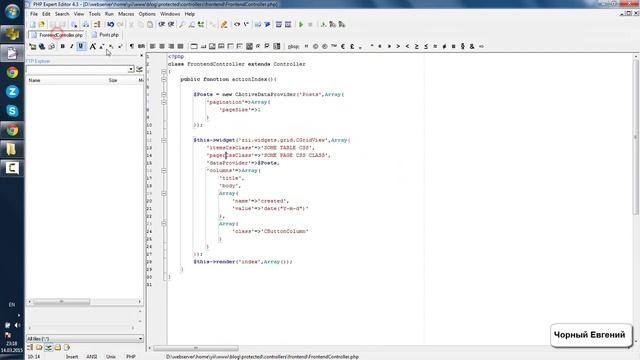Open the Macros menu
Screen dimensions: 640x360
[x=126, y=14]
